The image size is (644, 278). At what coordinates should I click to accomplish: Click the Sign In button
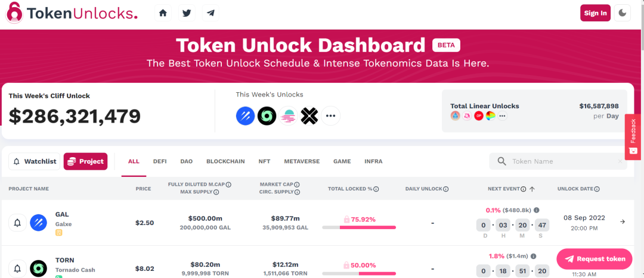coord(595,13)
